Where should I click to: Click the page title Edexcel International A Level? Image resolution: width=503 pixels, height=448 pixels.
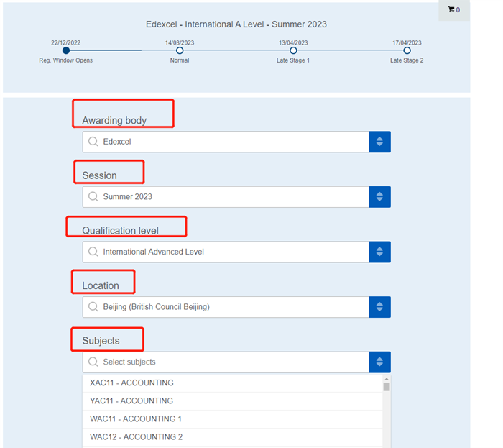click(236, 24)
